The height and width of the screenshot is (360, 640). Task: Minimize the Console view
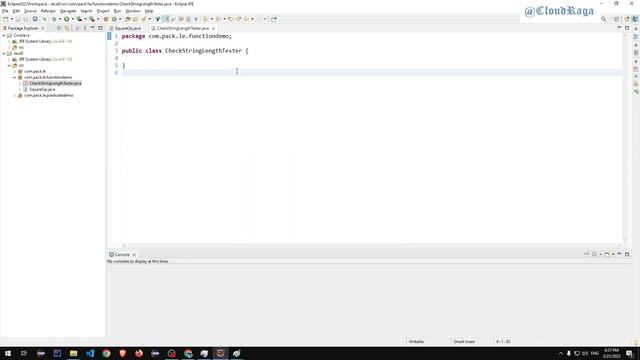(620, 254)
